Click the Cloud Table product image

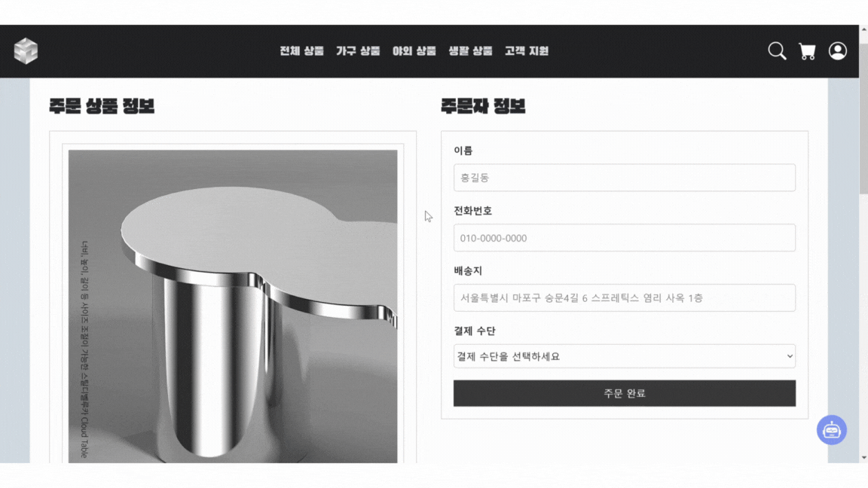tap(233, 307)
